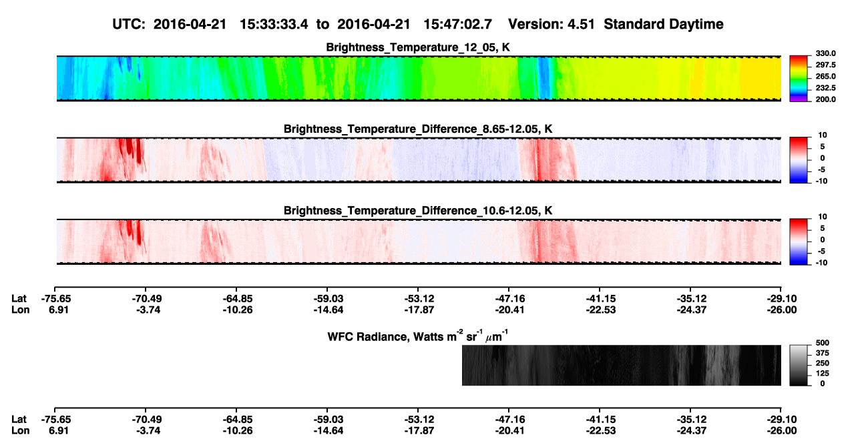Click the Brightness_Temperature_12_05 image strip
This screenshot has height=445, width=868.
tap(419, 78)
